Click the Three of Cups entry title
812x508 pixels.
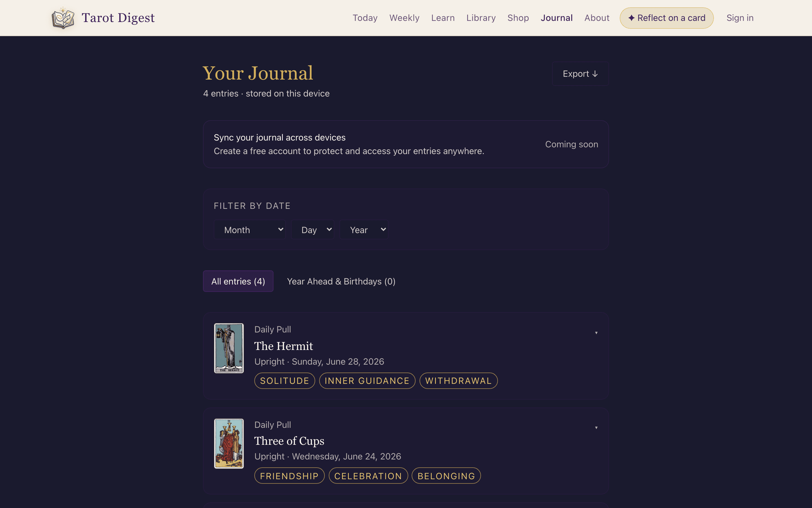click(x=289, y=441)
